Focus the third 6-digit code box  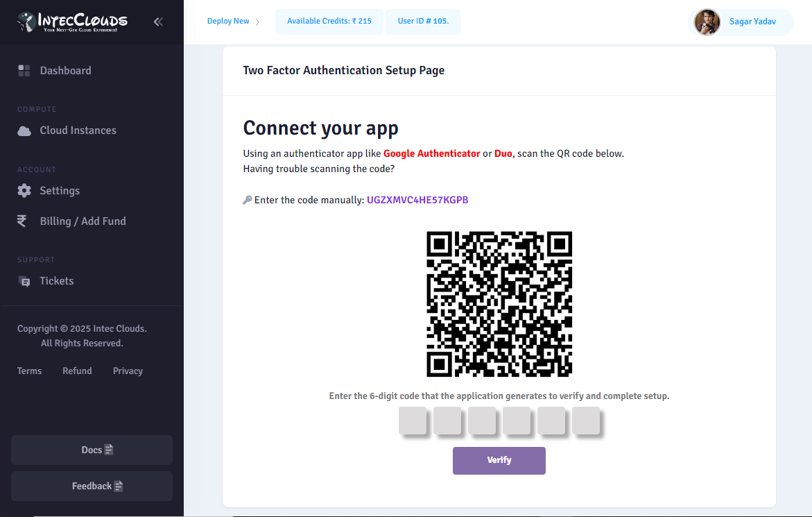click(482, 420)
